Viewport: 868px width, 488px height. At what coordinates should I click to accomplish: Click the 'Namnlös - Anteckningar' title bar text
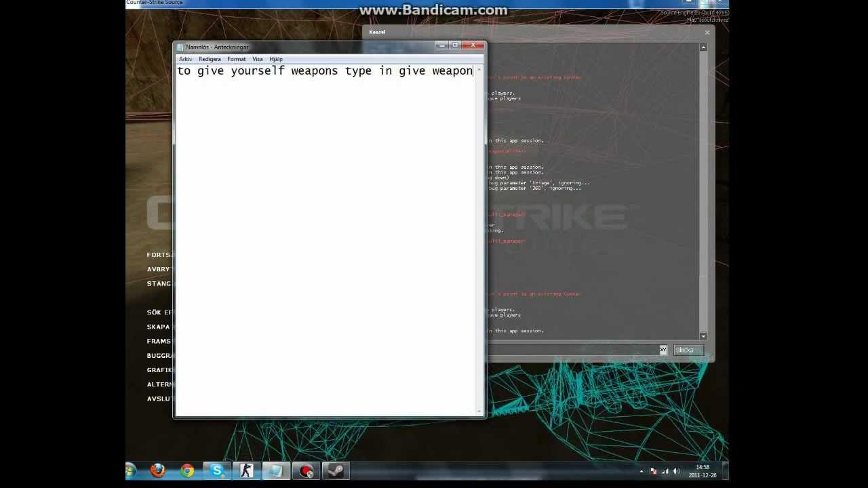point(217,47)
